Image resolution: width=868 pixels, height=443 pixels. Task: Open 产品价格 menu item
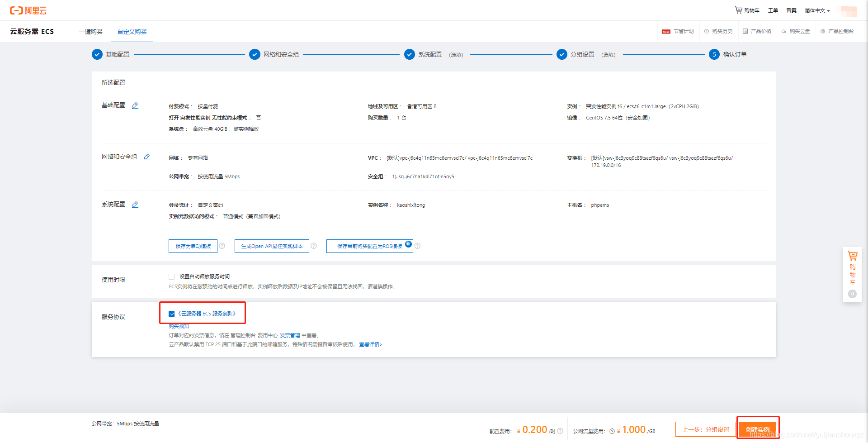[757, 31]
